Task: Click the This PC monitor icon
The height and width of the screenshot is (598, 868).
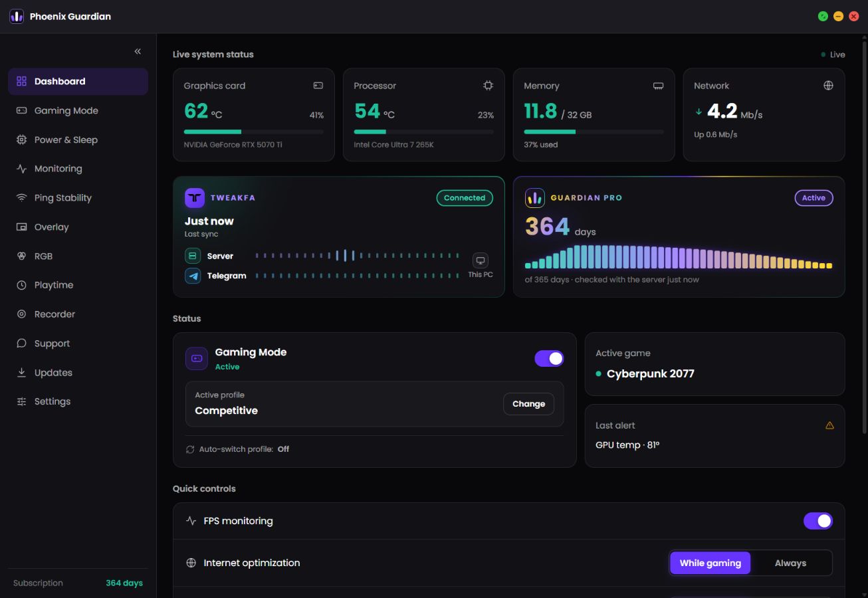Action: pyautogui.click(x=480, y=260)
